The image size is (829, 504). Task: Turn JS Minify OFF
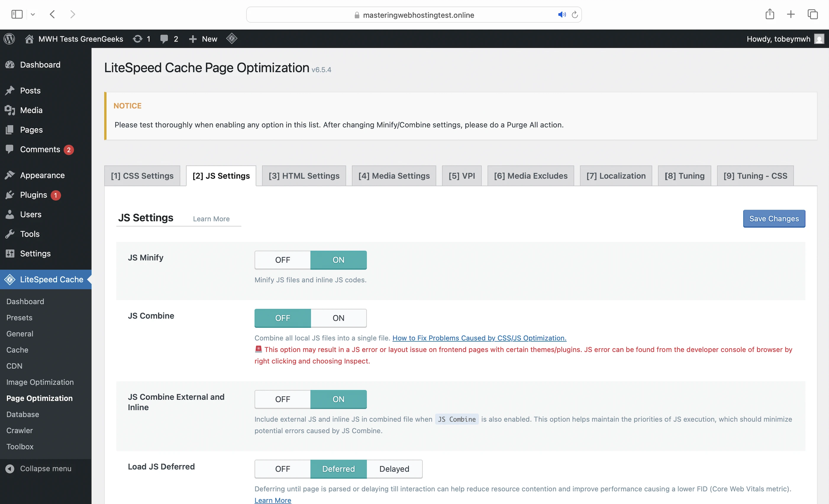[x=282, y=260]
